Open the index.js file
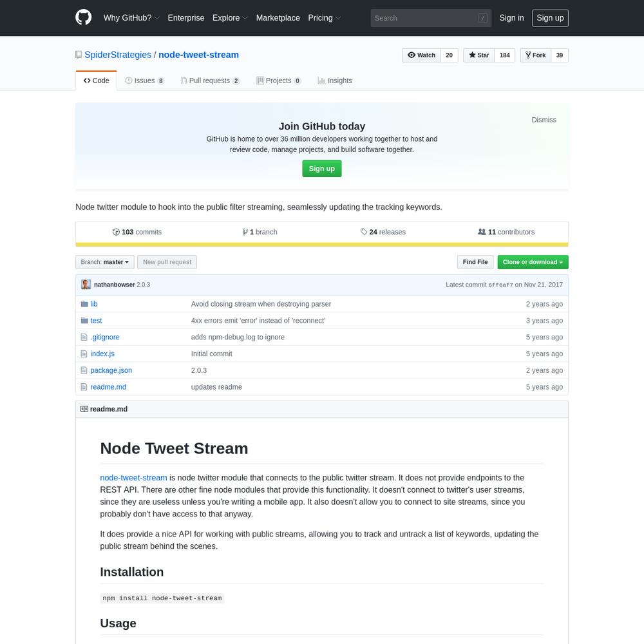The height and width of the screenshot is (644, 644). pos(102,354)
